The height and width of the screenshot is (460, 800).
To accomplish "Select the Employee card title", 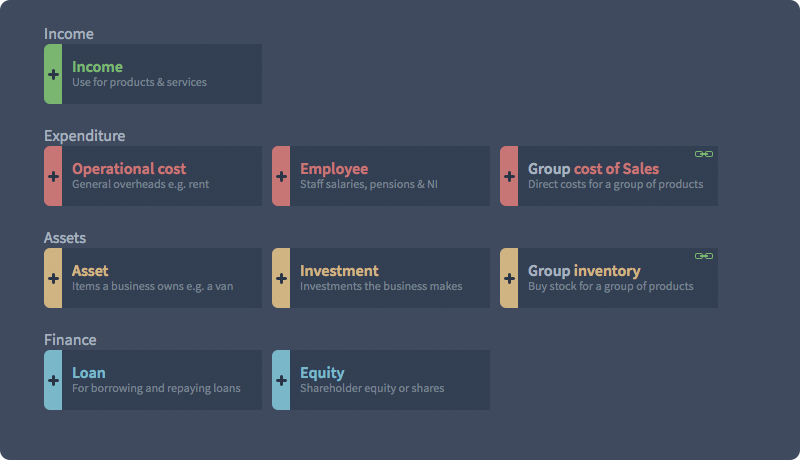I will (x=334, y=169).
